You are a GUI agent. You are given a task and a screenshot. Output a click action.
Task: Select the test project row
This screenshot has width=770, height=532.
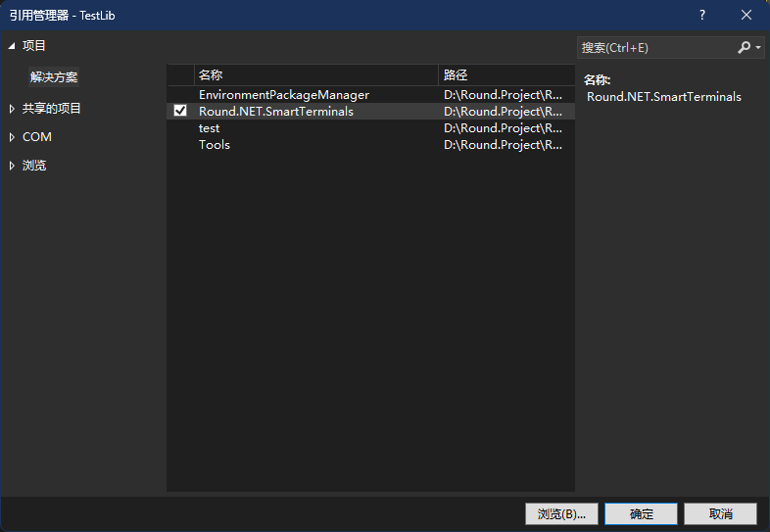click(x=210, y=128)
